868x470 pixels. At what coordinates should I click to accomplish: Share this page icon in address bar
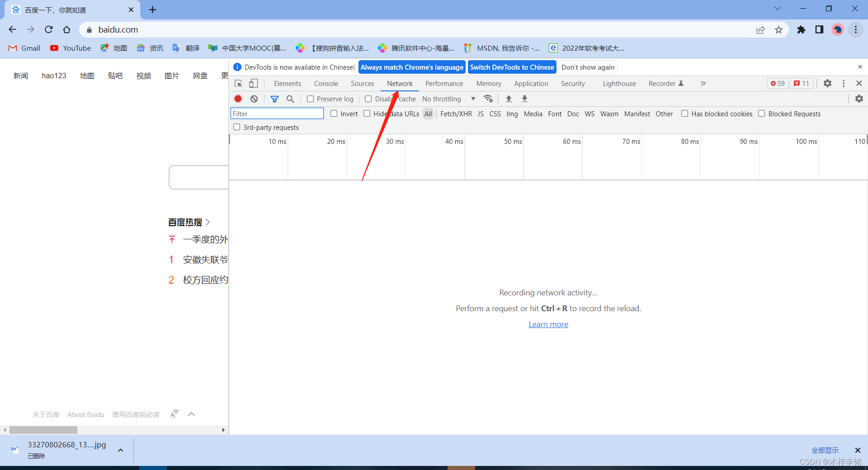coord(760,30)
